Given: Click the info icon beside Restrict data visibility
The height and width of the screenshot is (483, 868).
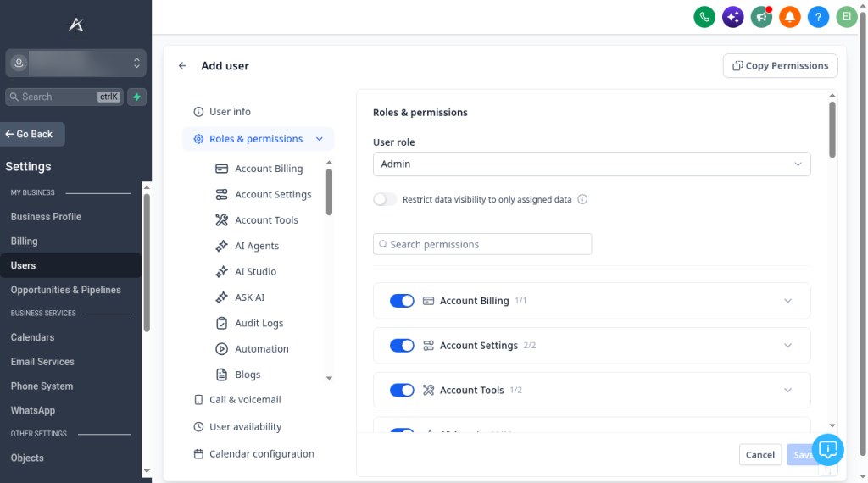Looking at the screenshot, I should pyautogui.click(x=582, y=199).
